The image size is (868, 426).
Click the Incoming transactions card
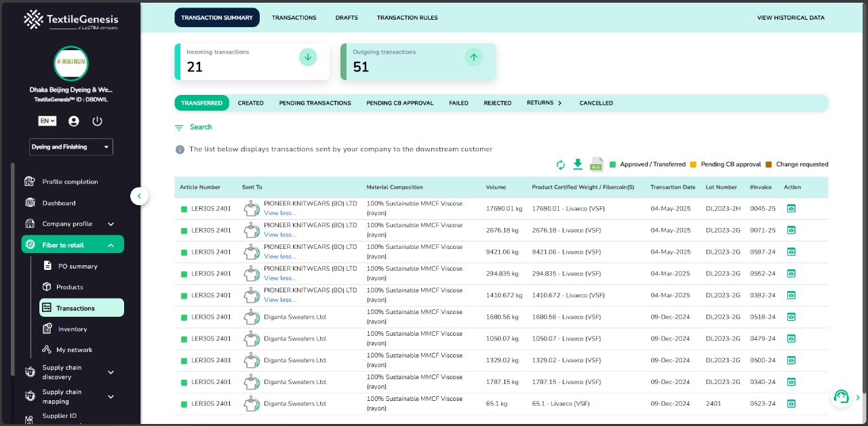coord(252,62)
